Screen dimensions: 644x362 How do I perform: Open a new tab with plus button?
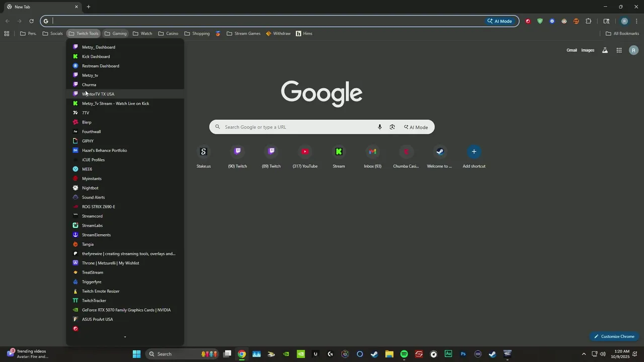[x=89, y=7]
